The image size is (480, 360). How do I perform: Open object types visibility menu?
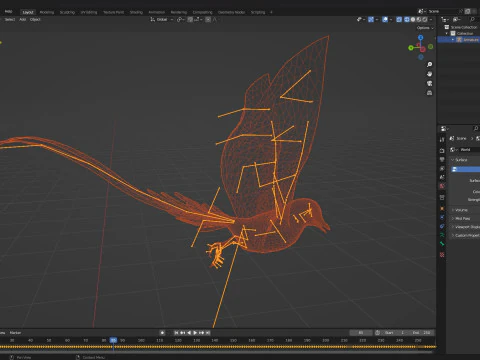(361, 20)
